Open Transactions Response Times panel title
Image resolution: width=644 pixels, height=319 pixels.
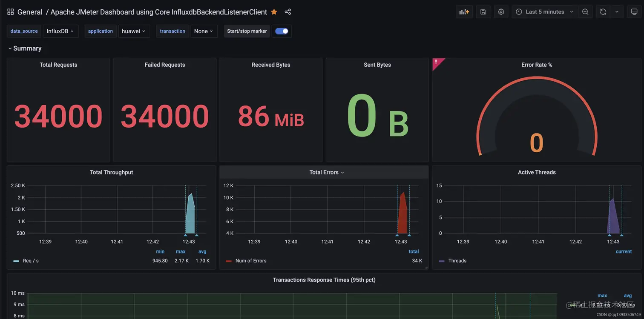324,280
